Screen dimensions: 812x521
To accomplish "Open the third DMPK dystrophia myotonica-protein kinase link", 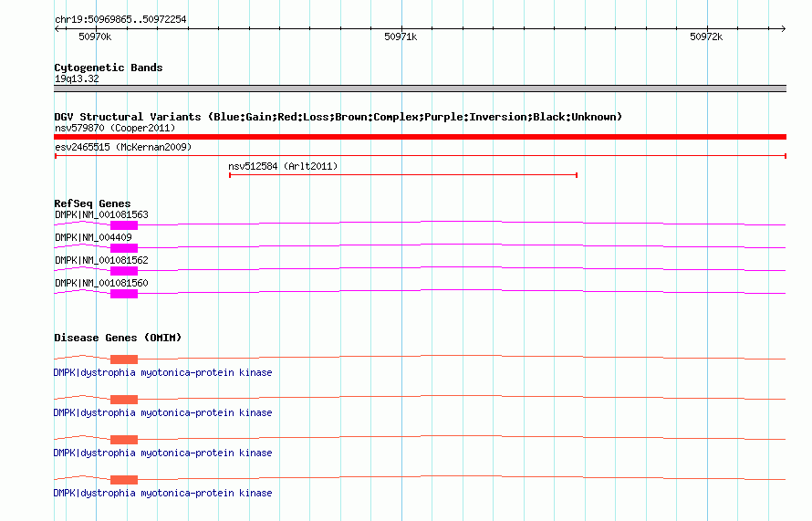I will pos(162,453).
